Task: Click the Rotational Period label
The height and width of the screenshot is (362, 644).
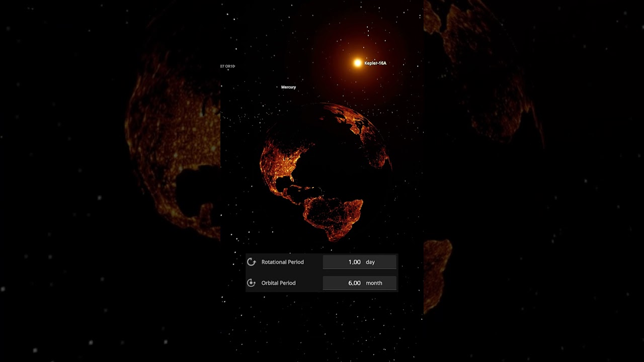Action: [x=282, y=262]
